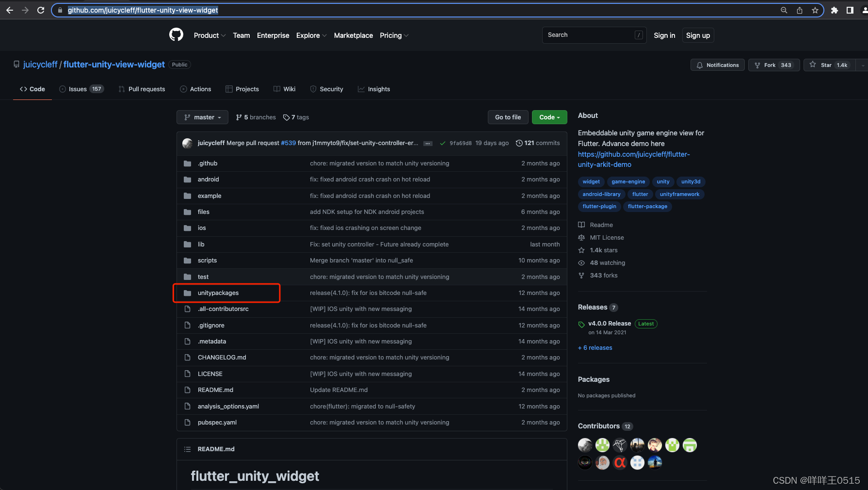
Task: Open pull request #539 link
Action: (288, 143)
